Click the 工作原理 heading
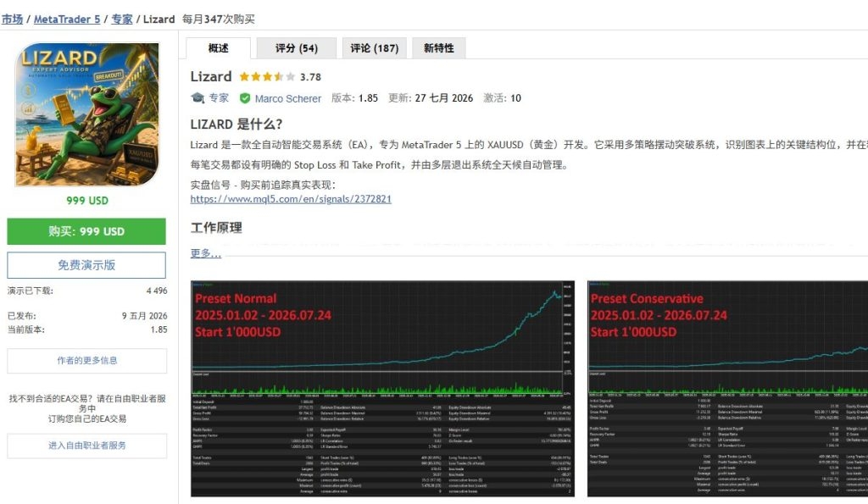This screenshot has height=504, width=868. pyautogui.click(x=216, y=227)
